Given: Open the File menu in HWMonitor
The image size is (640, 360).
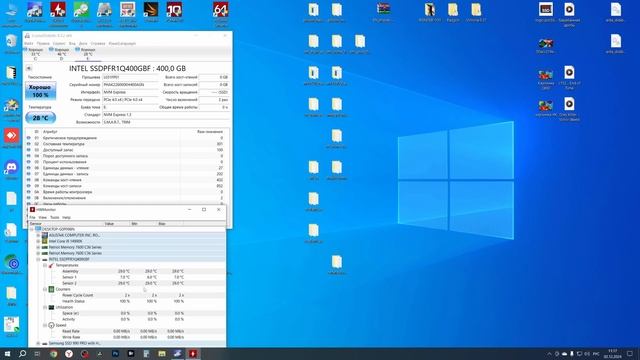Looking at the screenshot, I should pyautogui.click(x=32, y=218).
